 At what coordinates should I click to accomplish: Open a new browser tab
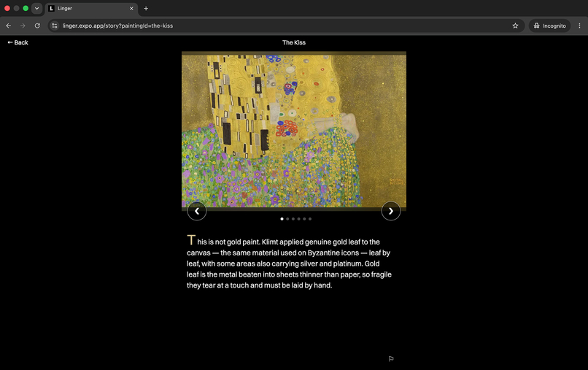click(x=146, y=8)
